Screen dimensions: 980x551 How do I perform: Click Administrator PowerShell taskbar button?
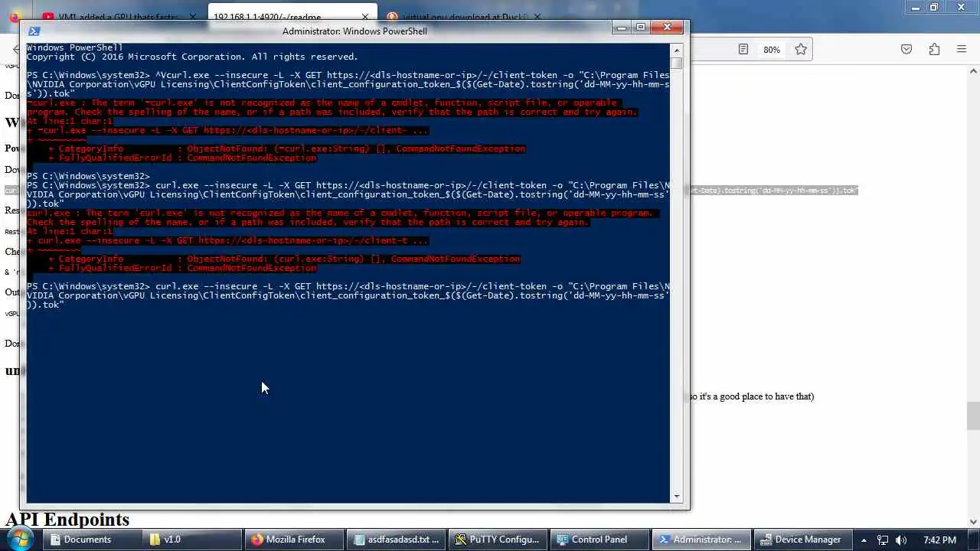pos(701,540)
